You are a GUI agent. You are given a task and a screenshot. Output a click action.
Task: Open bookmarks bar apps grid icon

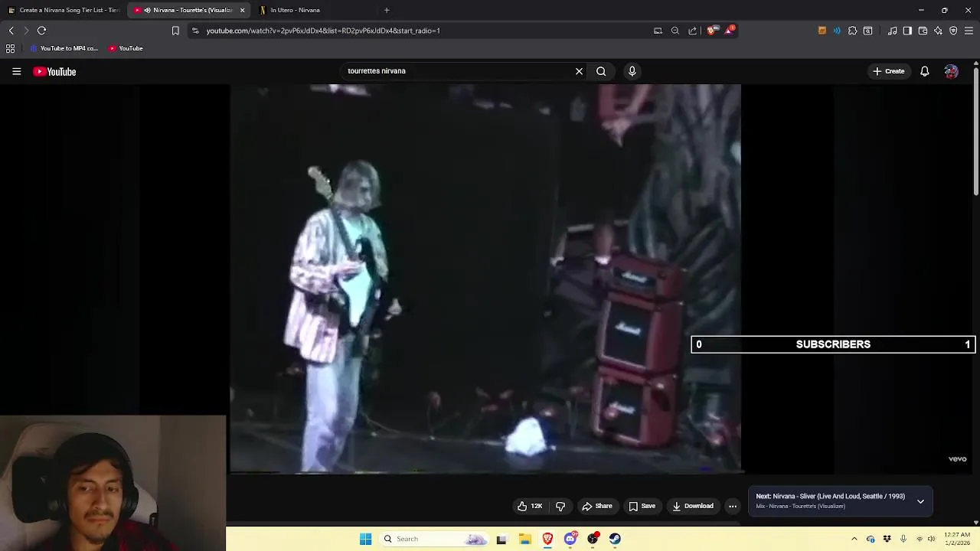click(x=10, y=48)
